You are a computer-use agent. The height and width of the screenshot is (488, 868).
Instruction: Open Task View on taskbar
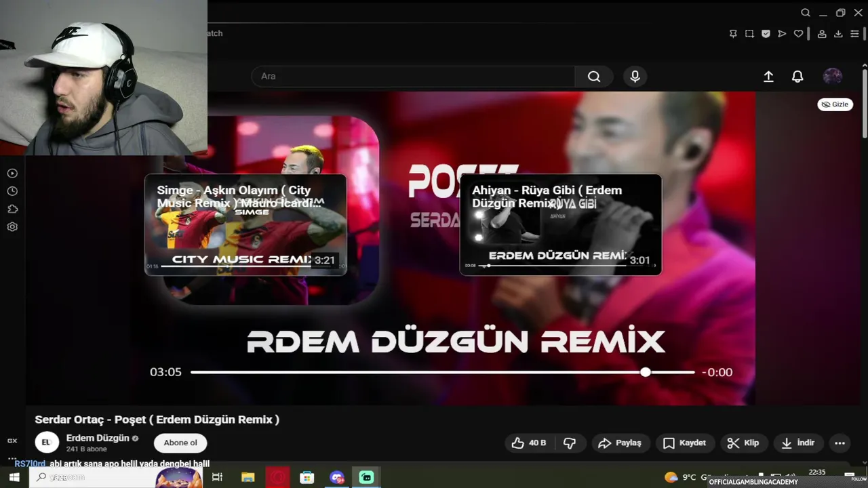[217, 477]
